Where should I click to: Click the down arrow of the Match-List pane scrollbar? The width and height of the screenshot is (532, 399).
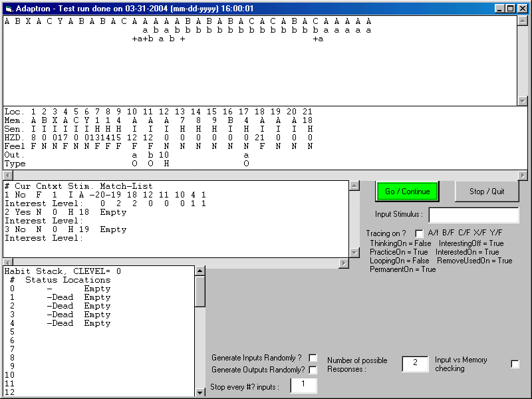(354, 253)
